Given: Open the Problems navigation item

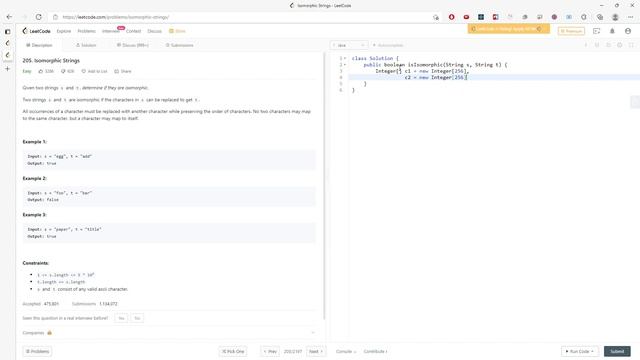Looking at the screenshot, I should pos(87,31).
